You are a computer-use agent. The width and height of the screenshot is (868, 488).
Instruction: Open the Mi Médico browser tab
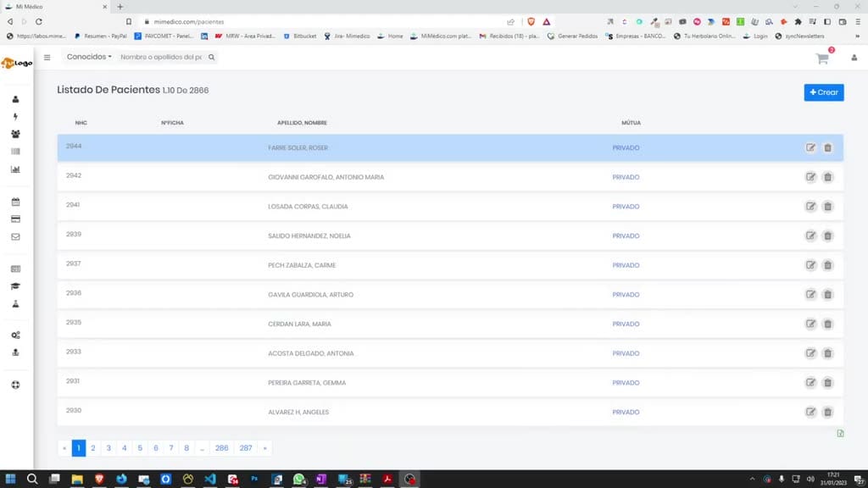coord(54,7)
